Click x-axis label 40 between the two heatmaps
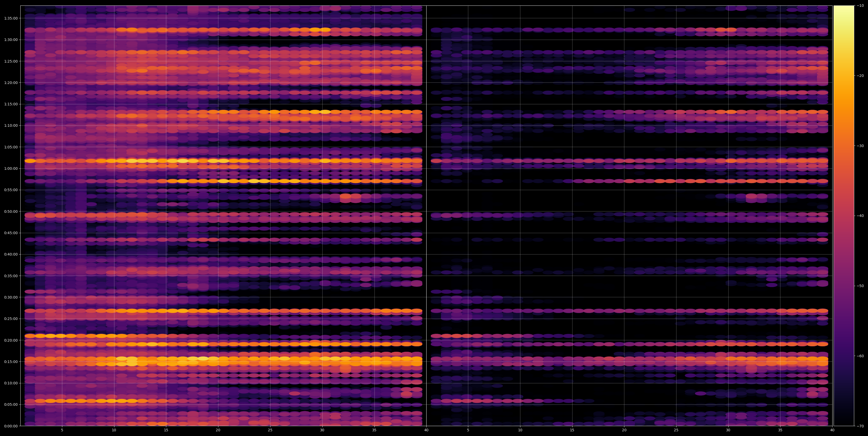The width and height of the screenshot is (868, 436). click(426, 430)
